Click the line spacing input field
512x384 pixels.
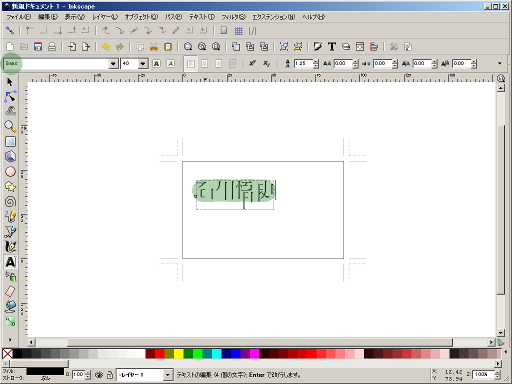tap(303, 63)
